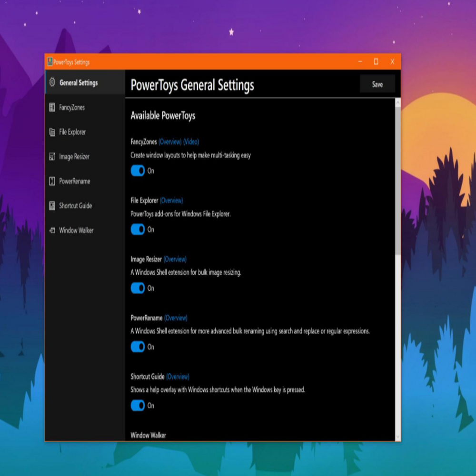Open the FancyZones Video link
The height and width of the screenshot is (476, 476).
coord(191,142)
